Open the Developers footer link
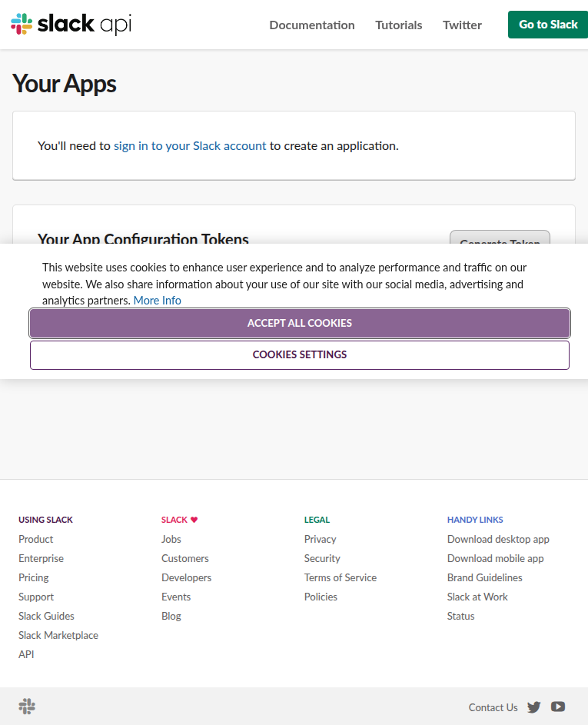 (186, 577)
